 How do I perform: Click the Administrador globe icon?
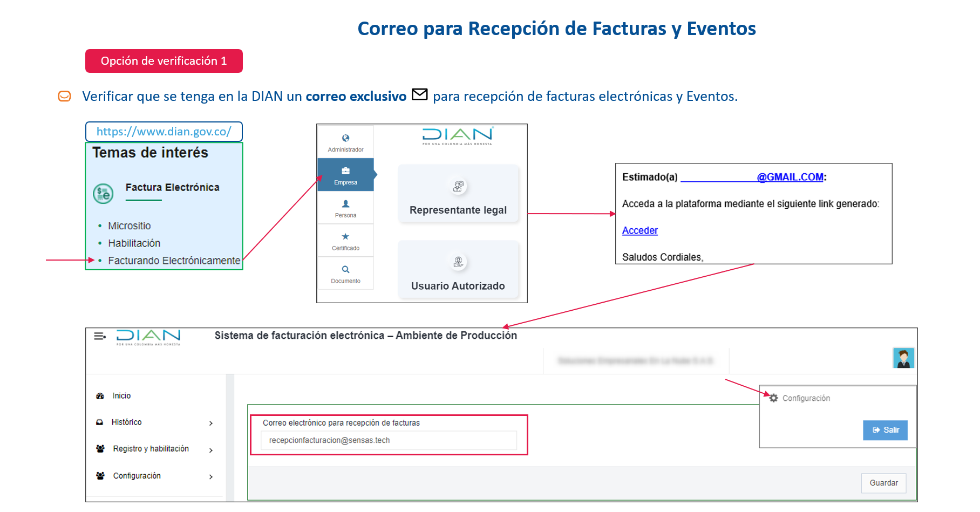tap(345, 138)
